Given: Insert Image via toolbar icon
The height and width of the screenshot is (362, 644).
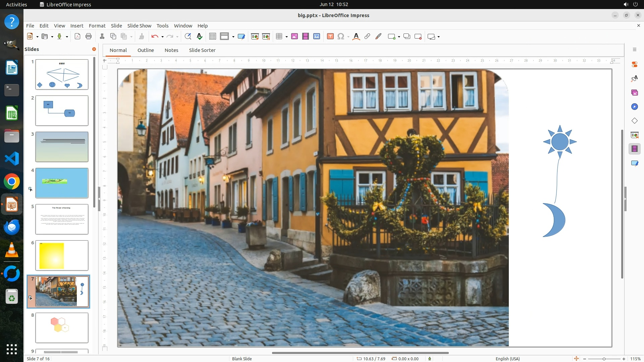Looking at the screenshot, I should pyautogui.click(x=294, y=37).
